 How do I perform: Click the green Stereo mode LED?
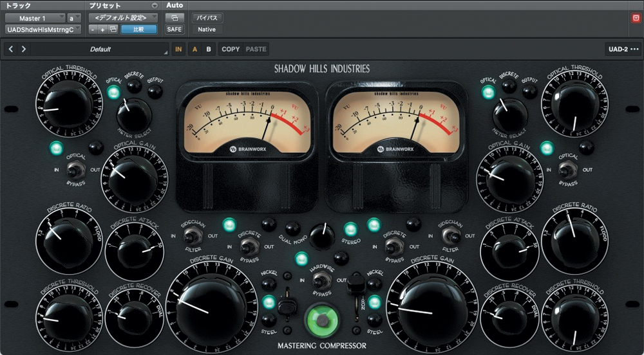350,229
